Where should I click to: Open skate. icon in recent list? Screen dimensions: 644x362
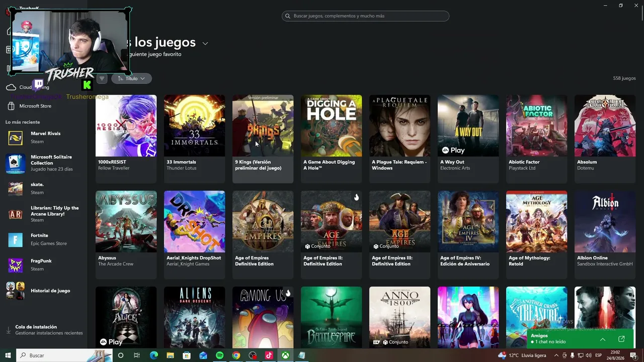pos(15,188)
